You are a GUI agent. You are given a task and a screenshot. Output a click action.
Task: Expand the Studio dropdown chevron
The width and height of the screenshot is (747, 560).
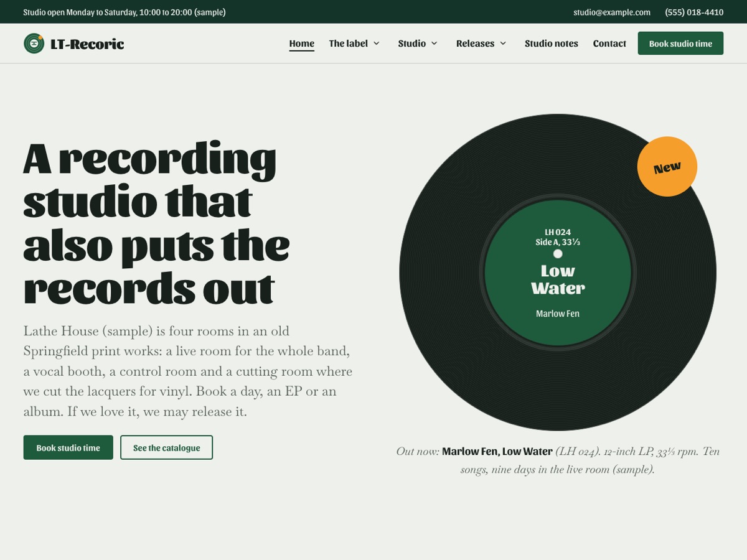(435, 44)
